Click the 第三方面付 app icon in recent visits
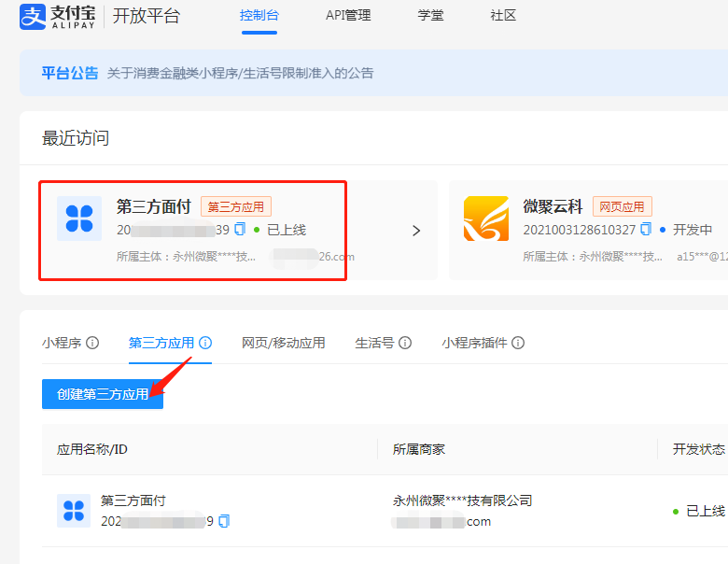Image resolution: width=728 pixels, height=564 pixels. (x=79, y=219)
